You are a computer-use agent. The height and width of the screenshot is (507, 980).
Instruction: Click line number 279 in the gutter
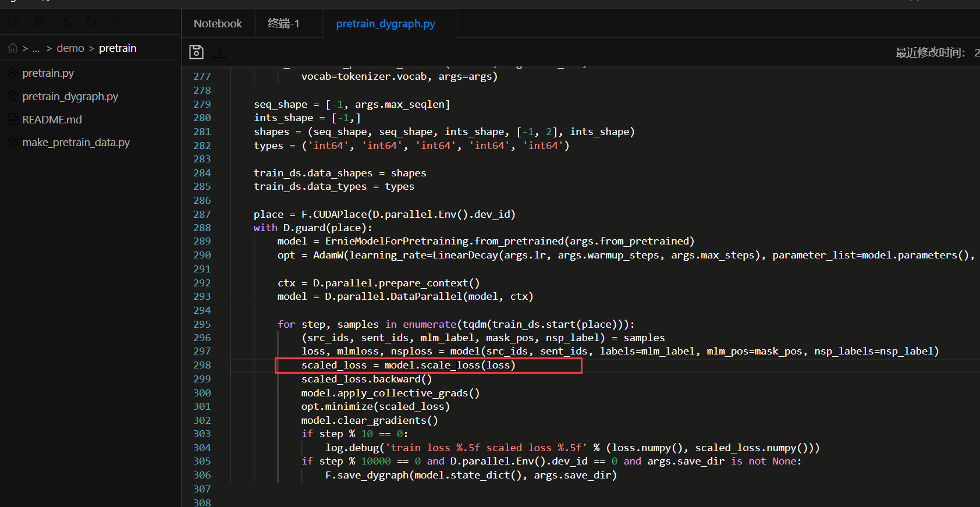coord(202,104)
